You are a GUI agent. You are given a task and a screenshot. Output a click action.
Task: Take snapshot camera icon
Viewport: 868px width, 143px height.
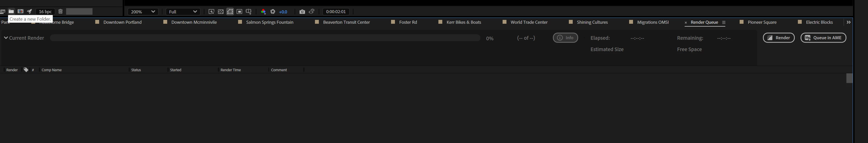tap(302, 11)
